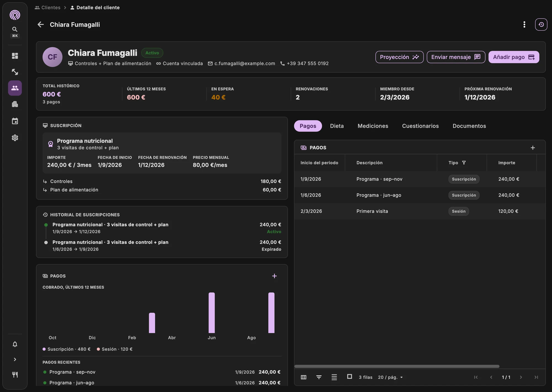Click Suscripción badge in sep–nov row
This screenshot has height=392, width=552.
click(x=464, y=179)
